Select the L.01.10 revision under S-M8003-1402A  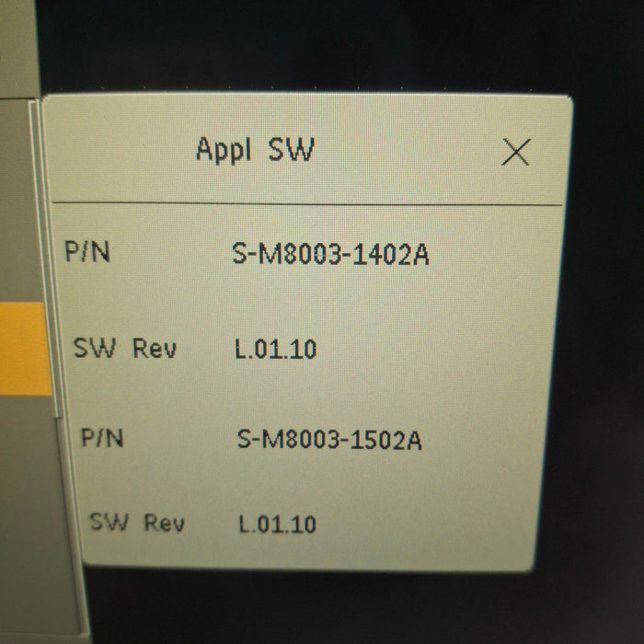coord(276,349)
